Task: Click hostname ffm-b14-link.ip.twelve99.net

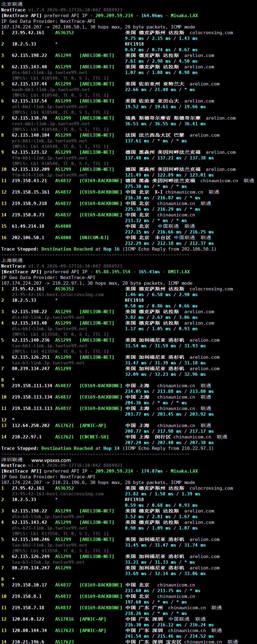Action: [50, 175]
